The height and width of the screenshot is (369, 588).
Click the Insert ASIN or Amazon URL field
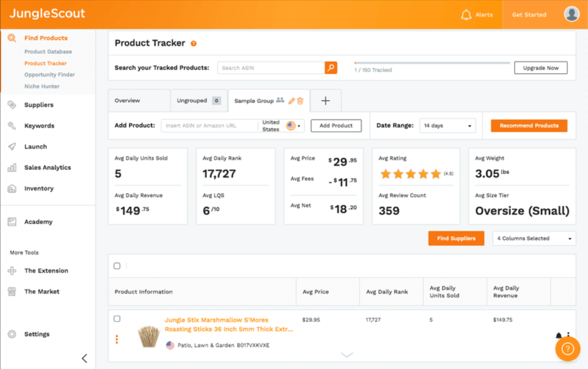[x=210, y=126]
